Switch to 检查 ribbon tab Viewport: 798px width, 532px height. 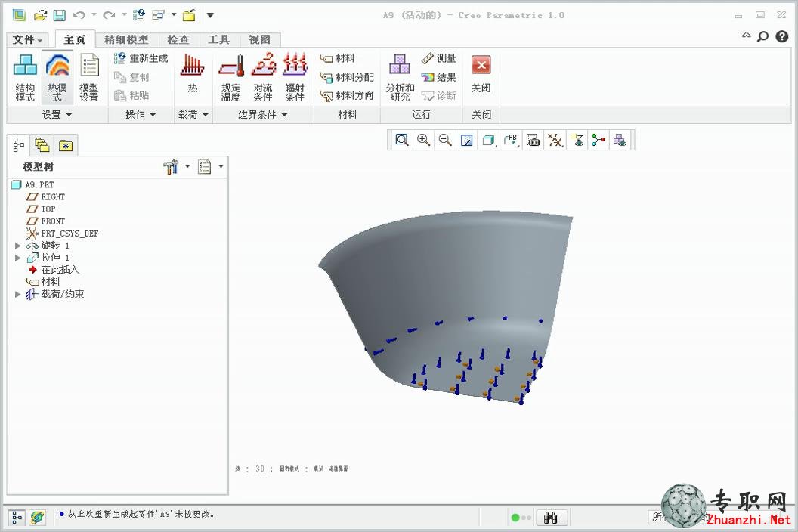click(178, 40)
